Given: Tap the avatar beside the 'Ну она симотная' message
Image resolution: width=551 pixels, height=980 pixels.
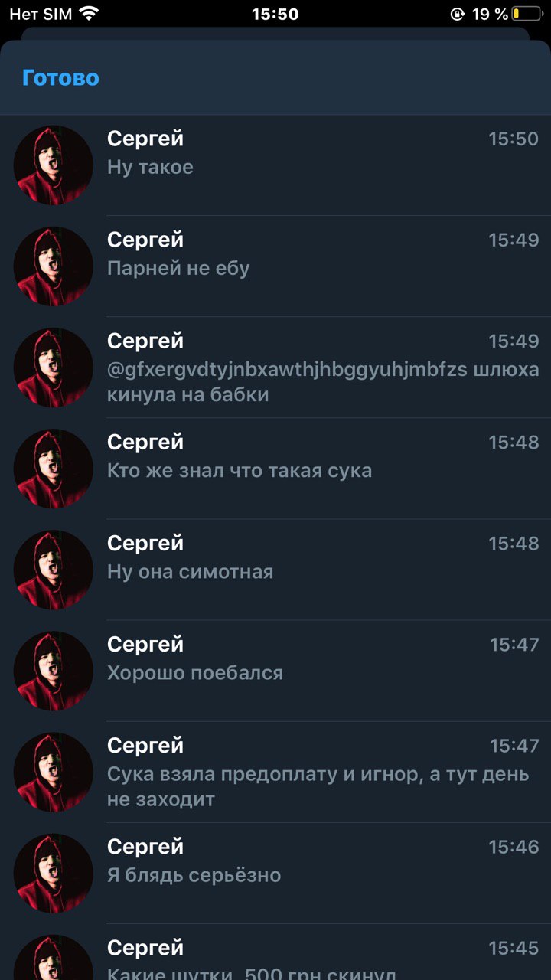Looking at the screenshot, I should click(x=54, y=570).
